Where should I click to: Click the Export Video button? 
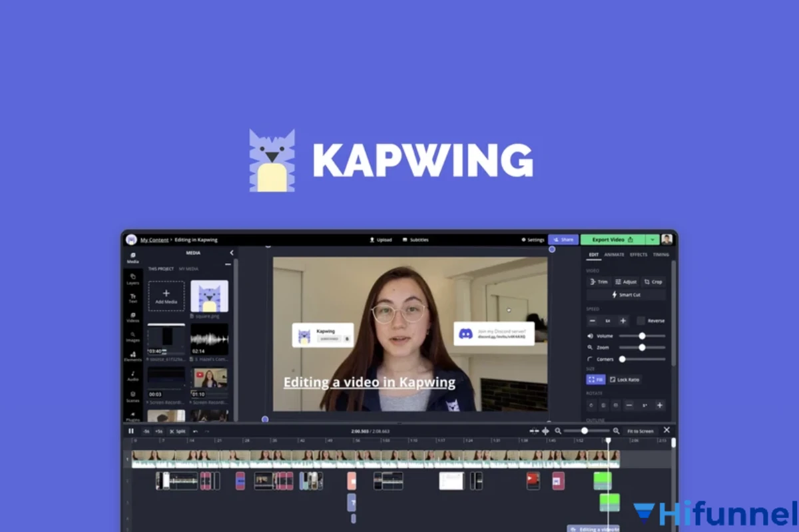[613, 240]
